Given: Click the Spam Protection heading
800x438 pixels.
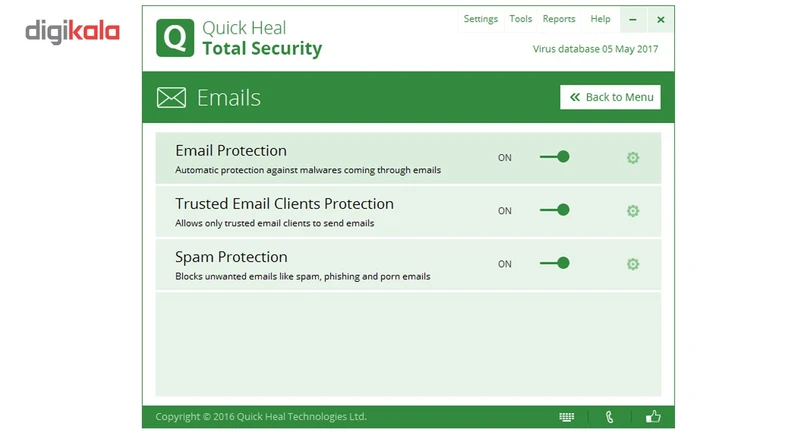Looking at the screenshot, I should pyautogui.click(x=231, y=257).
